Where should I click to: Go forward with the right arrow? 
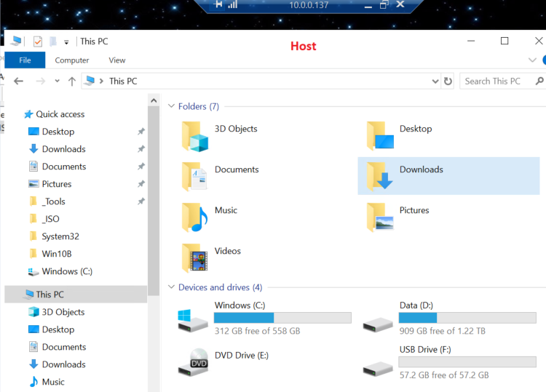pos(40,81)
